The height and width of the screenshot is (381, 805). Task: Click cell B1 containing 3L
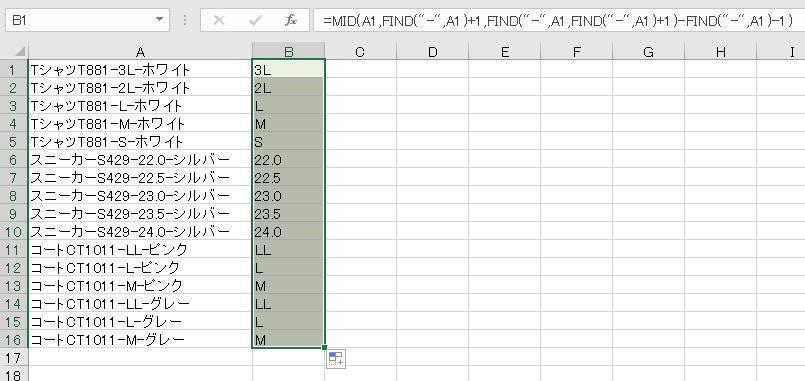[289, 69]
